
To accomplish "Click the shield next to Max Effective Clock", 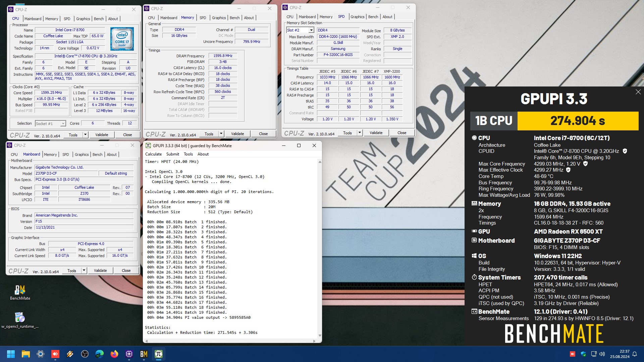I will pos(568,170).
